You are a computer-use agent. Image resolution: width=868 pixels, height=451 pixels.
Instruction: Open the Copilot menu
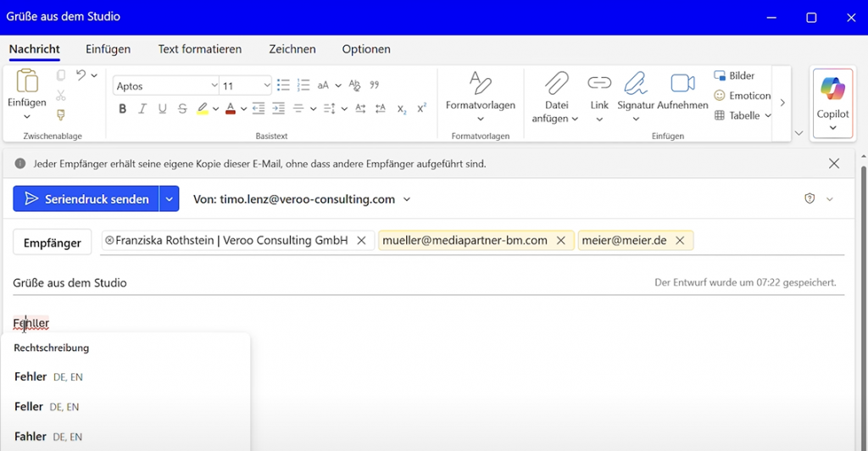pos(832,103)
